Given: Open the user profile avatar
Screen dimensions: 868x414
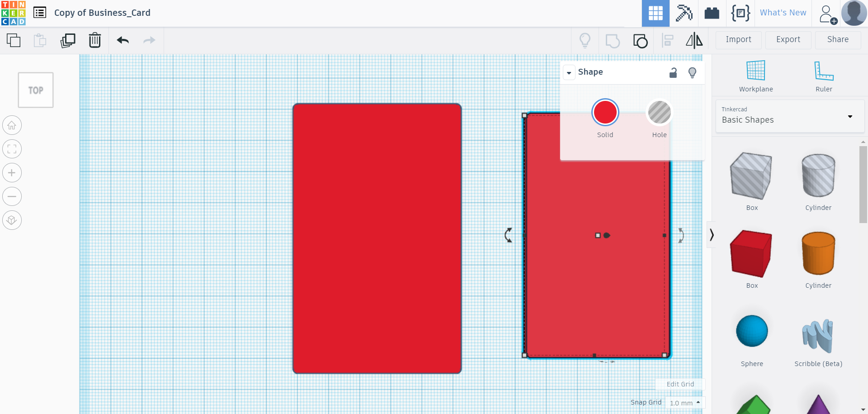Looking at the screenshot, I should (854, 13).
